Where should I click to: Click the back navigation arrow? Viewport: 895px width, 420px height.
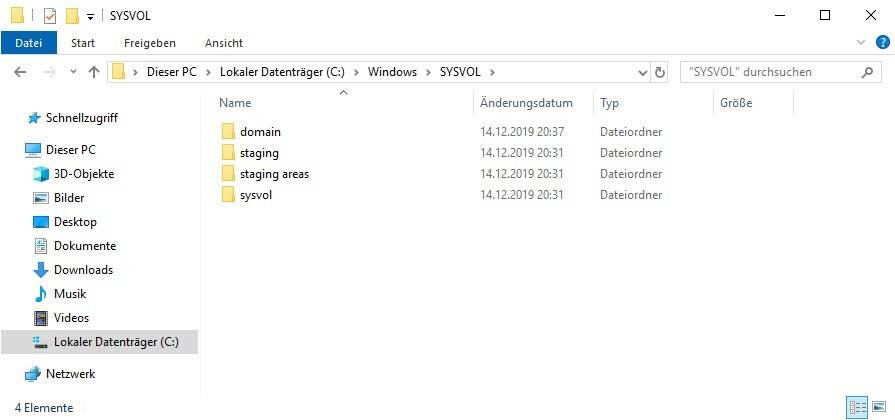click(19, 72)
